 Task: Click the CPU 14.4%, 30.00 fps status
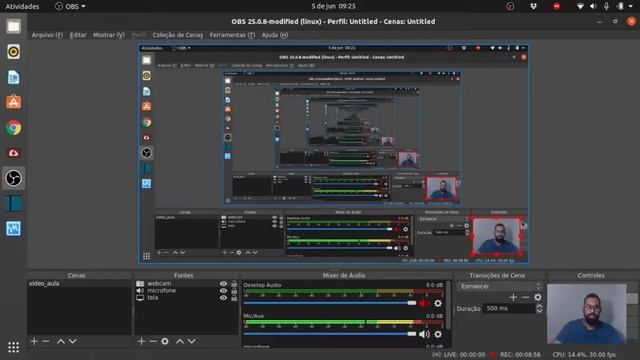tap(584, 355)
